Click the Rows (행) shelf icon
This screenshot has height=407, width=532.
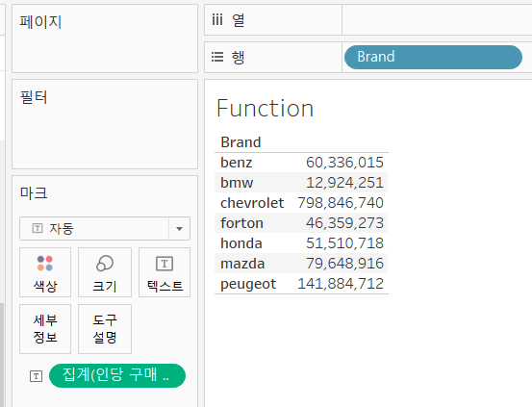[217, 57]
